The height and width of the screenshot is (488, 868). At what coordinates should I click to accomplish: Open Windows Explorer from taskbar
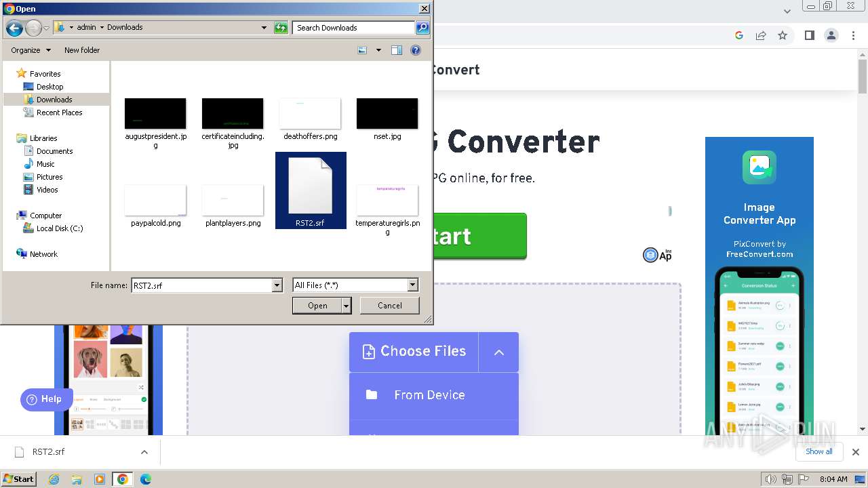77,479
